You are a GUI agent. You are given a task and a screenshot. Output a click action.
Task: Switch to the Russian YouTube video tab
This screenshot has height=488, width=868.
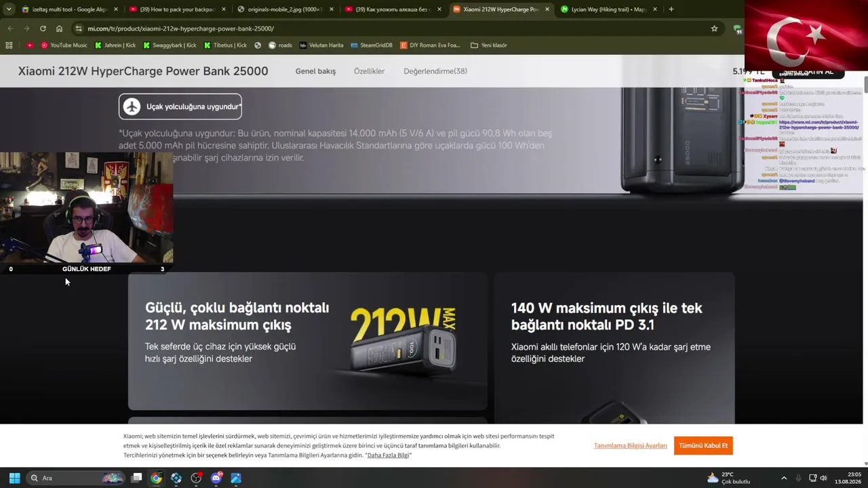(x=393, y=9)
